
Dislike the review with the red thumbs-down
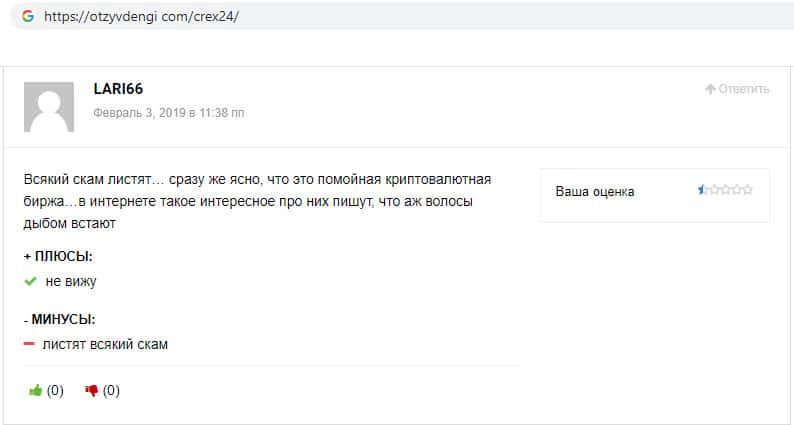tap(92, 391)
